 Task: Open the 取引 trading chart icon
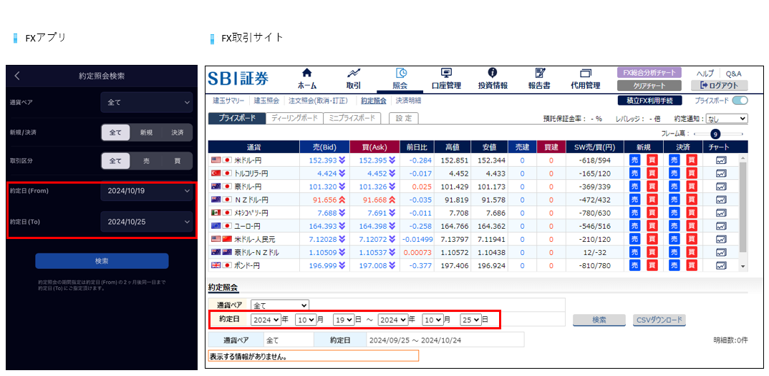[x=354, y=73]
